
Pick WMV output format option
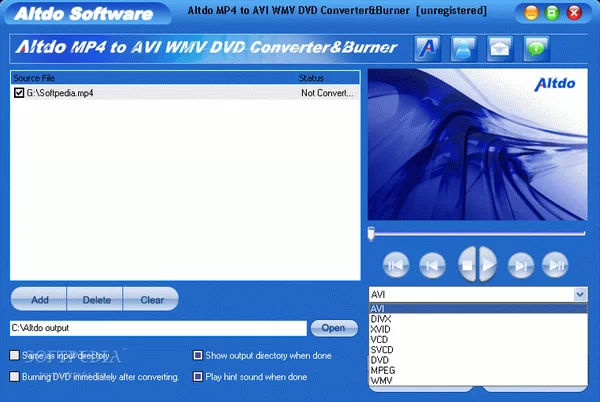point(381,383)
